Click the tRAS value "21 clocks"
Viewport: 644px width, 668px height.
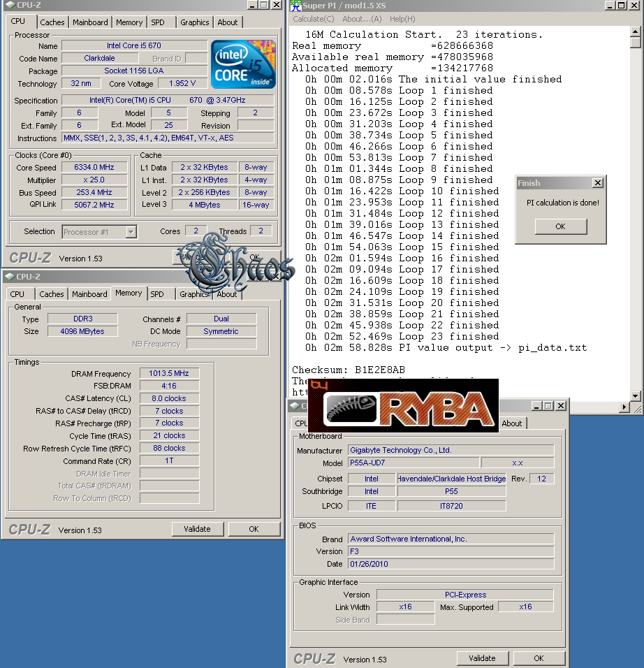click(169, 435)
